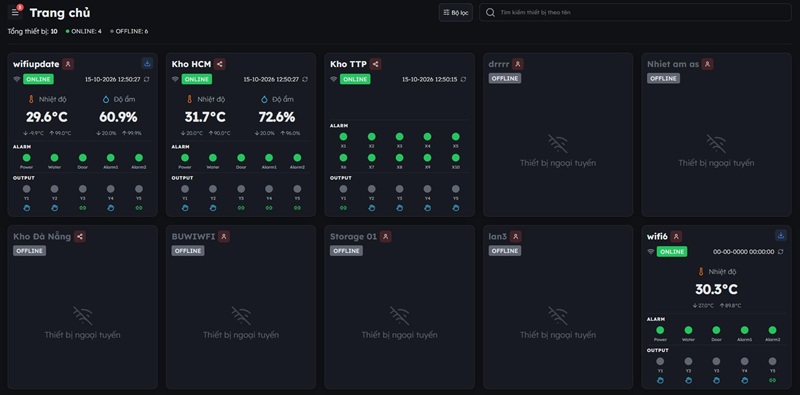Click auto-mode link icon under wifiupdate Y3
800x395 pixels.
[x=83, y=208]
